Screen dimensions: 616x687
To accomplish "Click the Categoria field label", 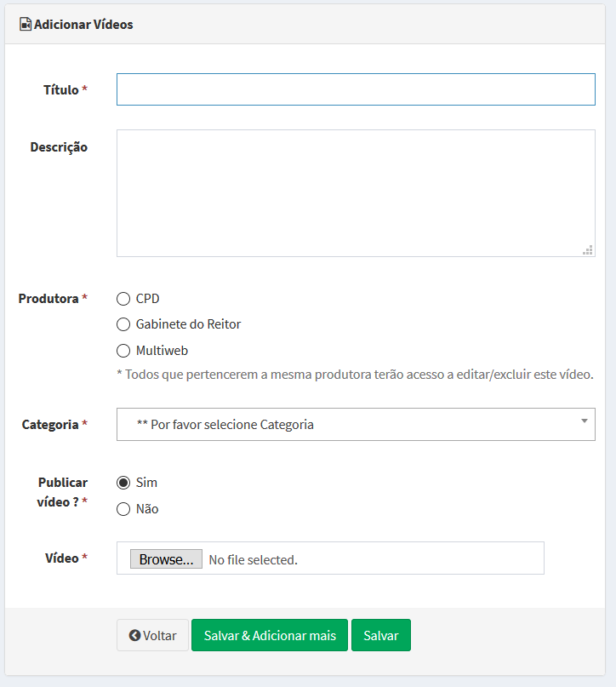I will point(49,424).
